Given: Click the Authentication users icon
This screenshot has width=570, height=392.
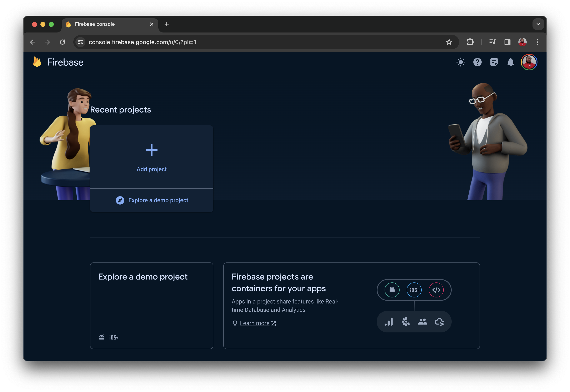Looking at the screenshot, I should (x=422, y=321).
